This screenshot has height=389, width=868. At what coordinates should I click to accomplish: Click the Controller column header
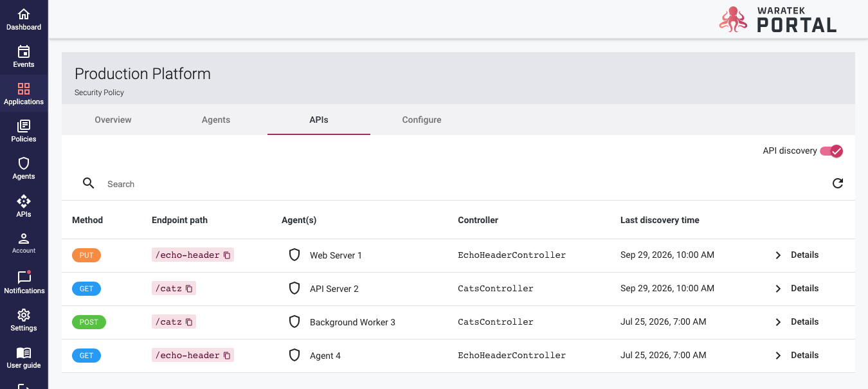point(478,220)
